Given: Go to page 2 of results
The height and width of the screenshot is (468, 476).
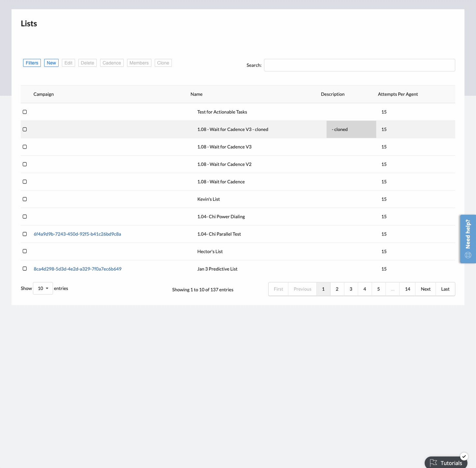Looking at the screenshot, I should pos(337,289).
